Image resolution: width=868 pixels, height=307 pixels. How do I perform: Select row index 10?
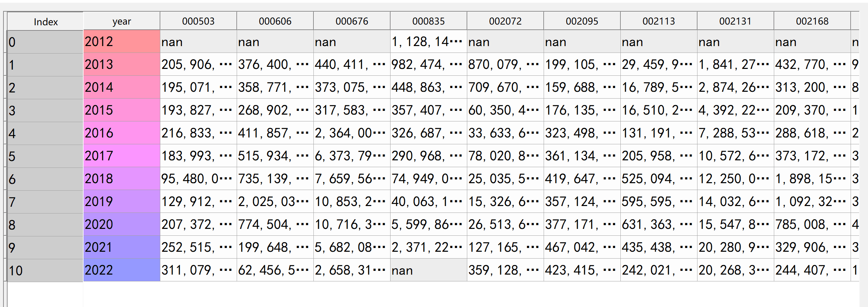pos(45,270)
